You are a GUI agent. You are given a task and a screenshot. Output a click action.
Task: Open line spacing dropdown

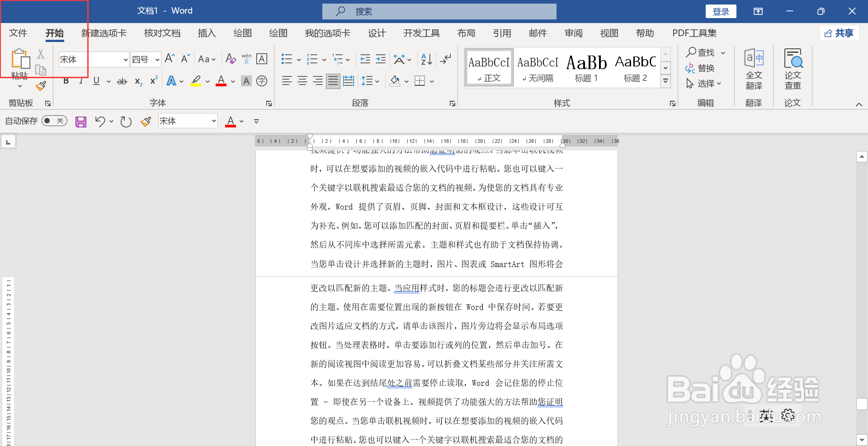[x=370, y=81]
